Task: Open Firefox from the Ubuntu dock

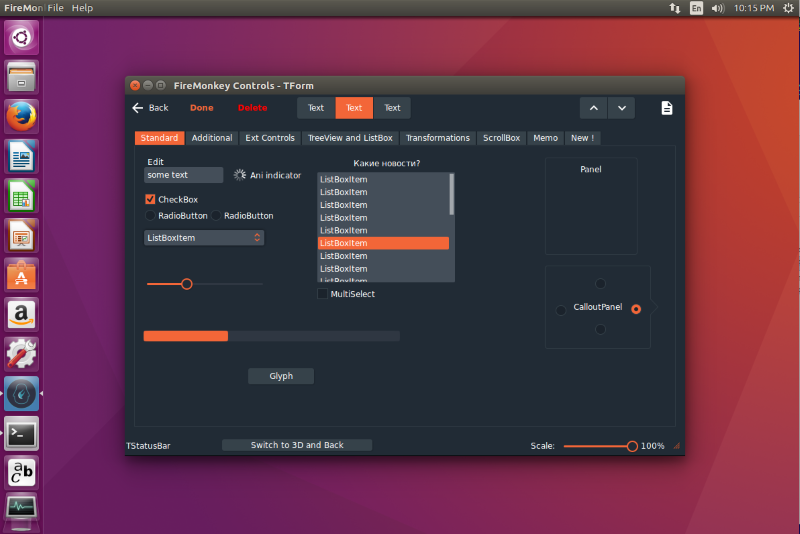Action: click(21, 116)
